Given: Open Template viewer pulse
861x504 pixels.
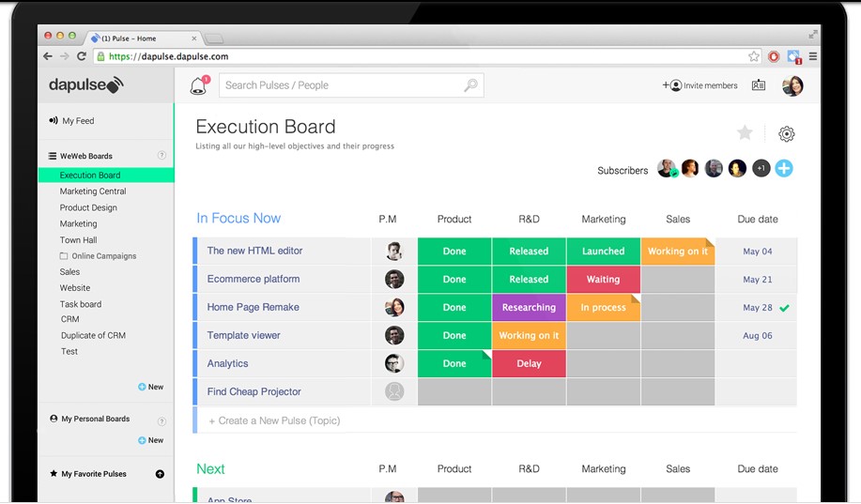Looking at the screenshot, I should tap(244, 335).
